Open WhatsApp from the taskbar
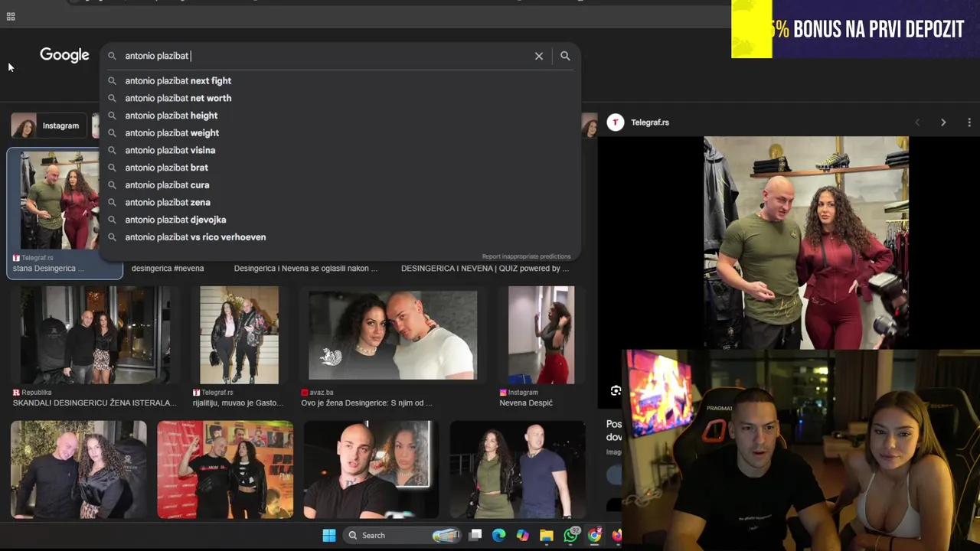 pyautogui.click(x=570, y=535)
